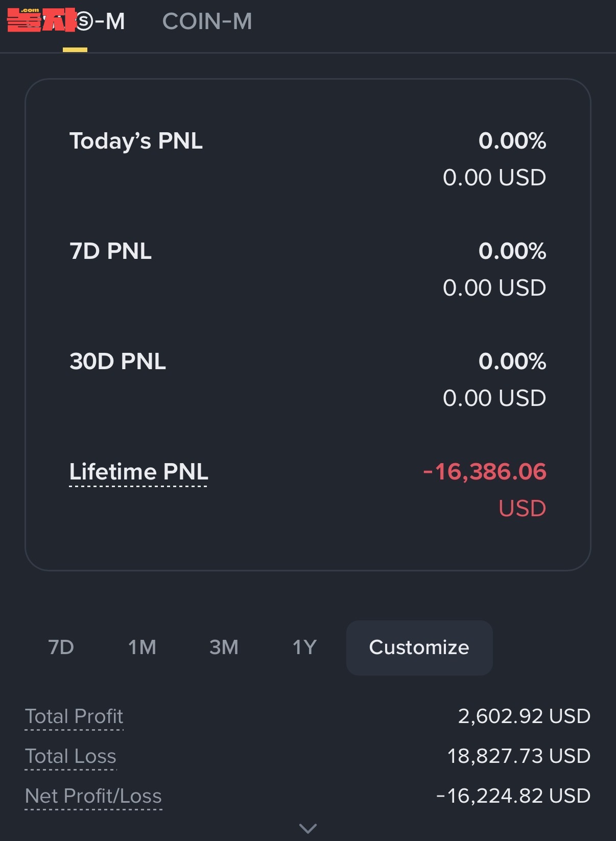This screenshot has width=616, height=841.
Task: Click the Today's PNL label
Action: click(136, 141)
